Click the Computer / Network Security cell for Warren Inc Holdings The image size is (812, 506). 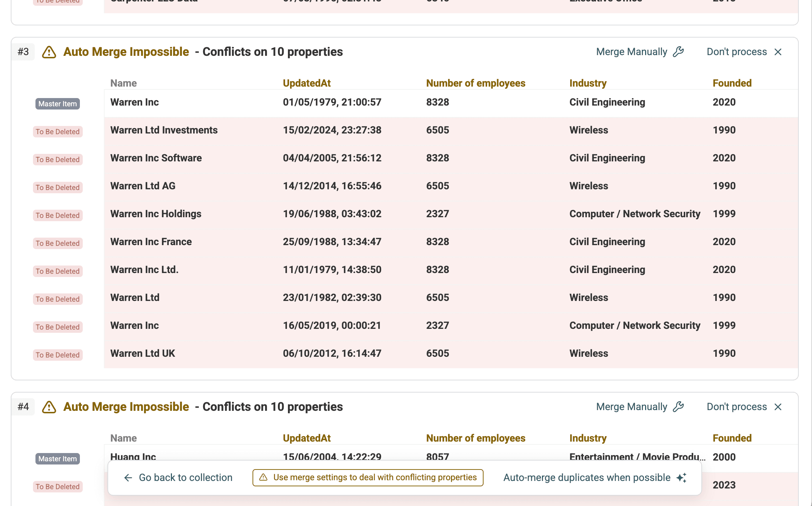(x=635, y=214)
